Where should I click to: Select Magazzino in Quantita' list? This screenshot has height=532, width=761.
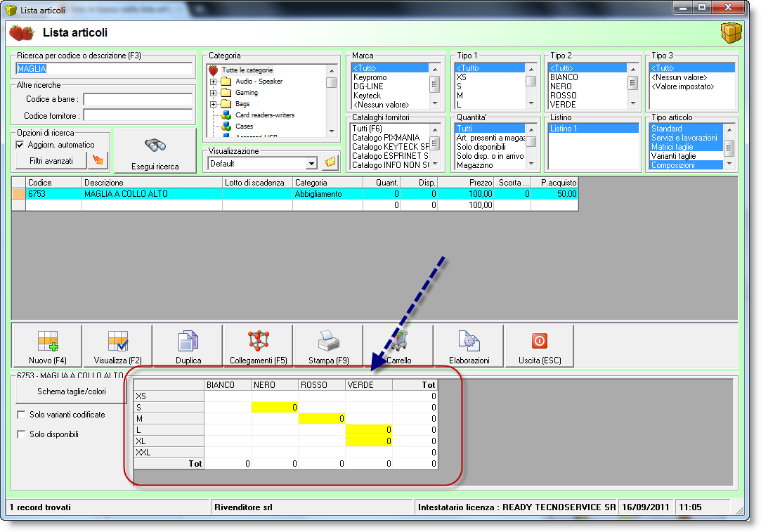click(474, 166)
